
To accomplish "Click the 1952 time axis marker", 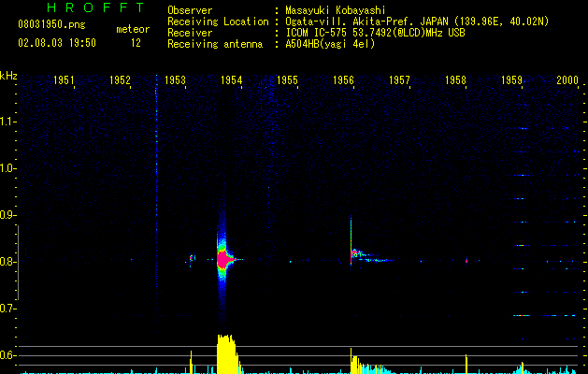I will pyautogui.click(x=120, y=79).
